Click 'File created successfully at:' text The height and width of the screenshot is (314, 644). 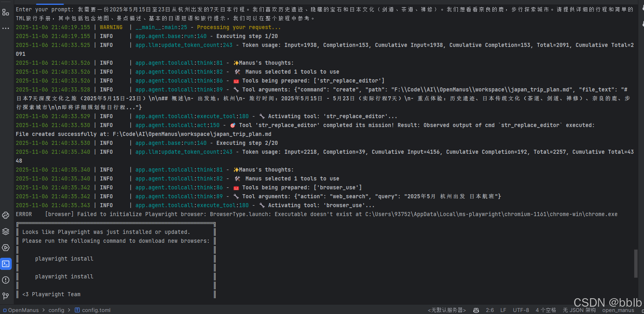(63, 134)
